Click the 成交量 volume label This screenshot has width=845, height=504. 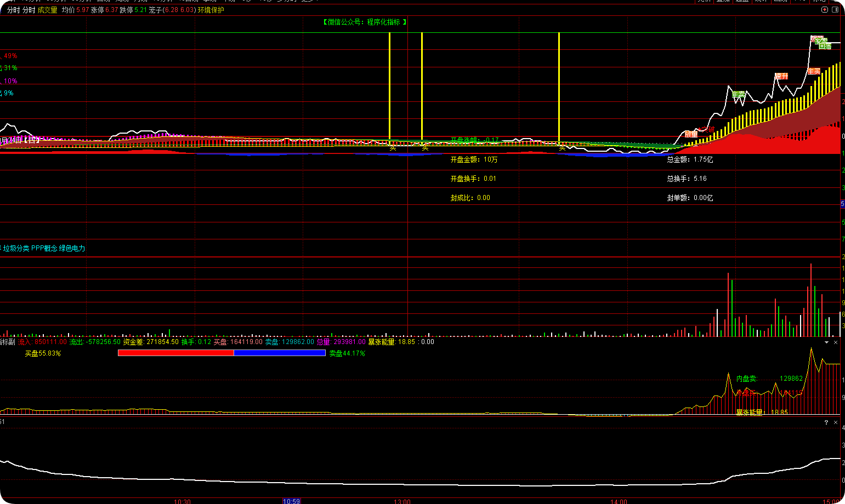click(x=48, y=10)
